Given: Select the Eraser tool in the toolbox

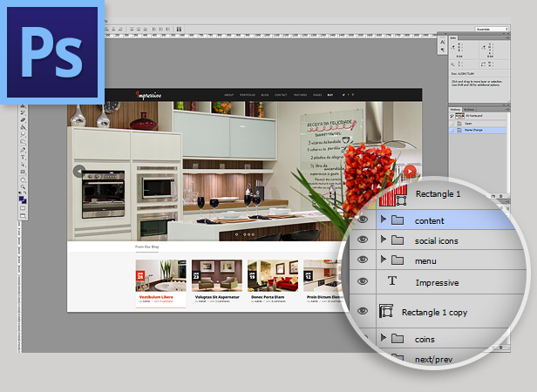Looking at the screenshot, I should click(x=23, y=120).
